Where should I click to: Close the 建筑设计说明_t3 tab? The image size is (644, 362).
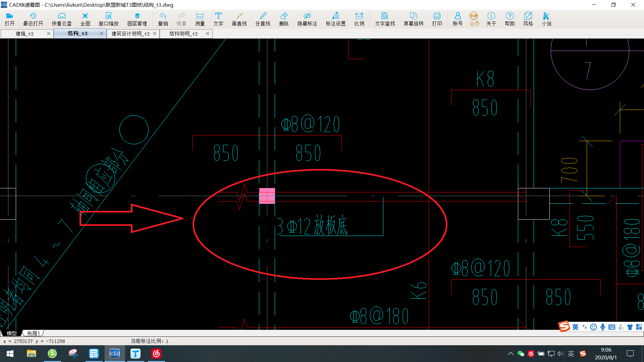tap(155, 34)
